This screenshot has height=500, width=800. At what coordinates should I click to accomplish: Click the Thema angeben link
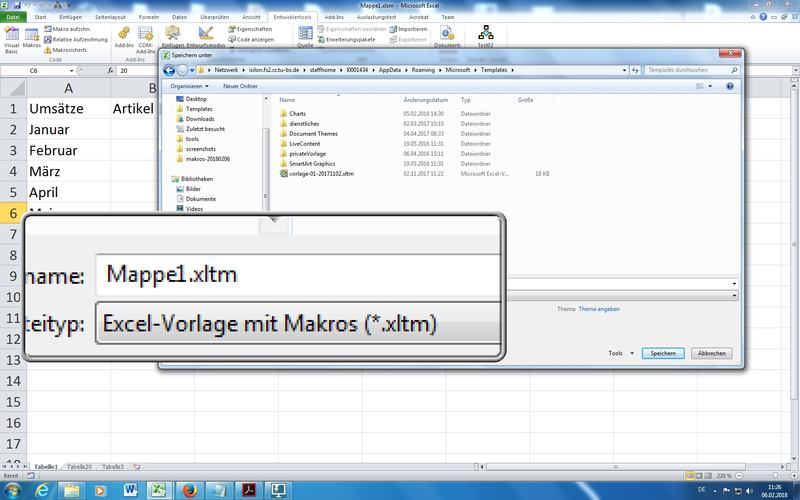[x=599, y=309]
